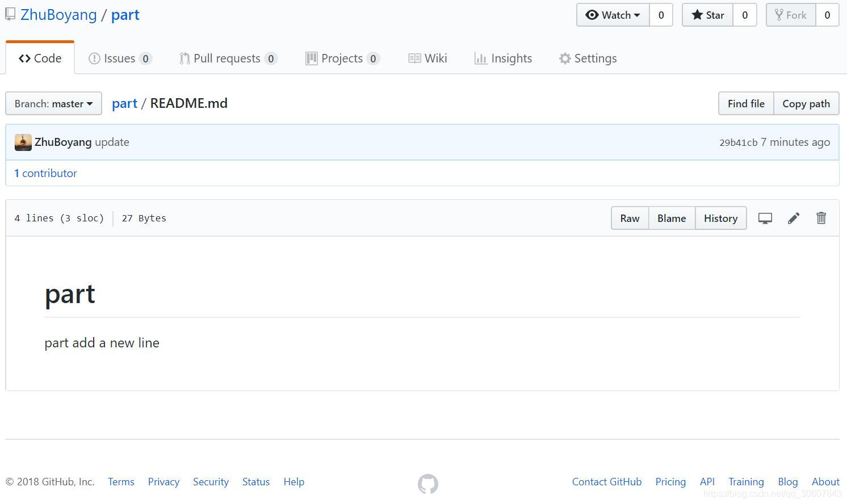The height and width of the screenshot is (504, 847).
Task: Open the Projects tab
Action: (342, 58)
